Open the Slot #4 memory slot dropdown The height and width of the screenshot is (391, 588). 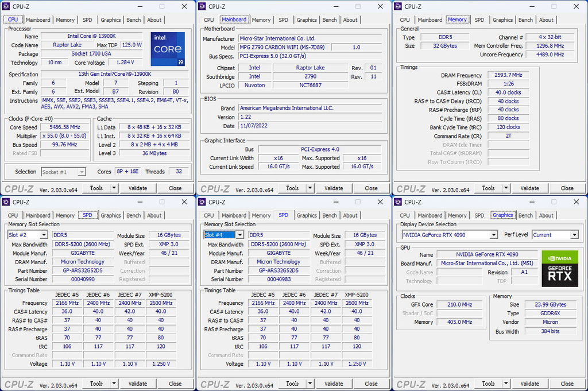[x=239, y=235]
